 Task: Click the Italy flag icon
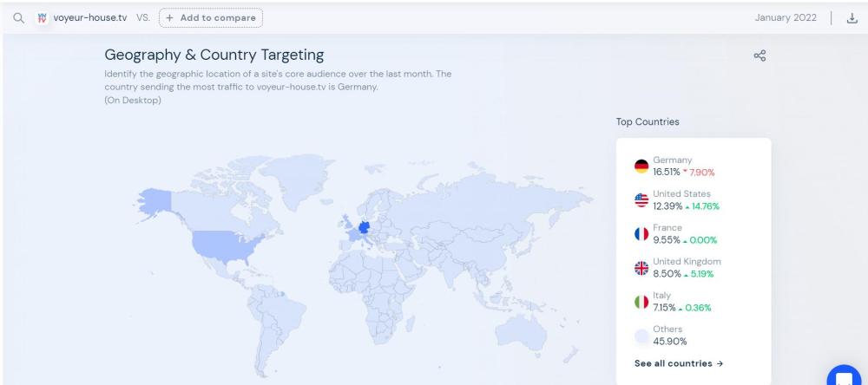pyautogui.click(x=641, y=302)
